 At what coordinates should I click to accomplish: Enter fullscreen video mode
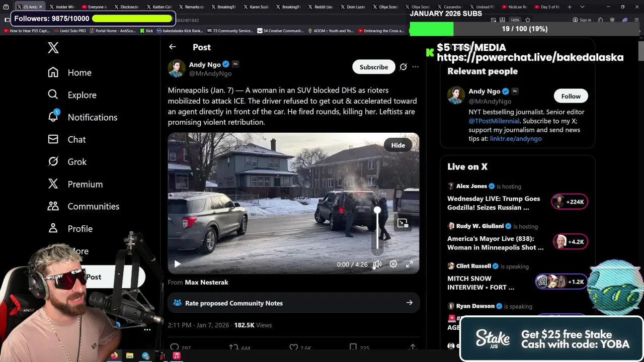(x=410, y=264)
